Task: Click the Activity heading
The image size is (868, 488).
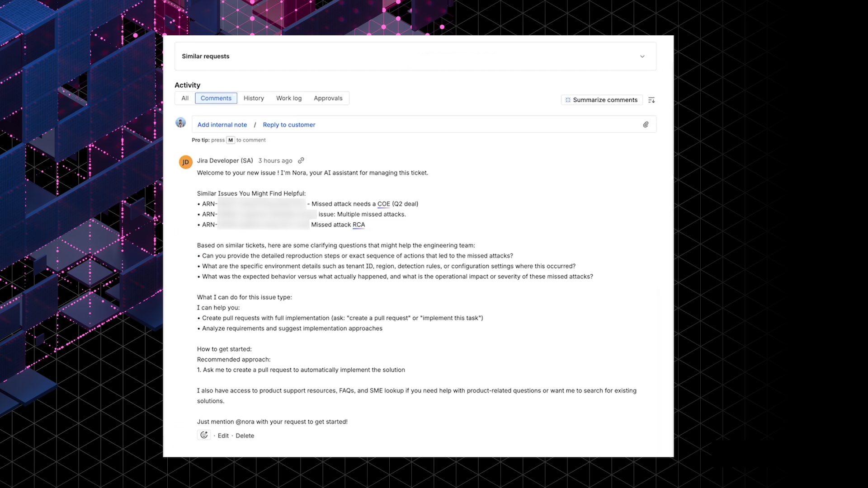Action: coord(187,85)
